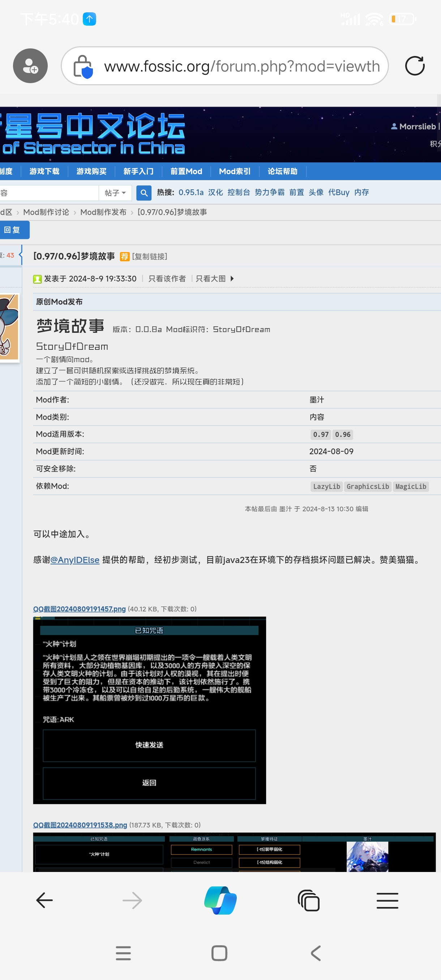Tap hot search term 汉化
This screenshot has width=441, height=980.
(215, 193)
